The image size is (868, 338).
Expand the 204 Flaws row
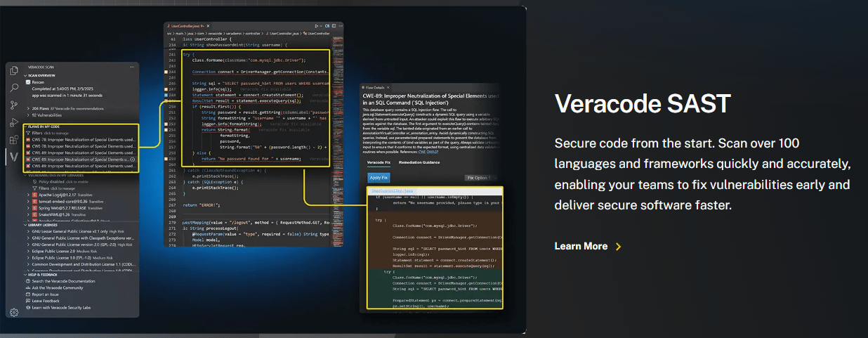pyautogui.click(x=28, y=108)
